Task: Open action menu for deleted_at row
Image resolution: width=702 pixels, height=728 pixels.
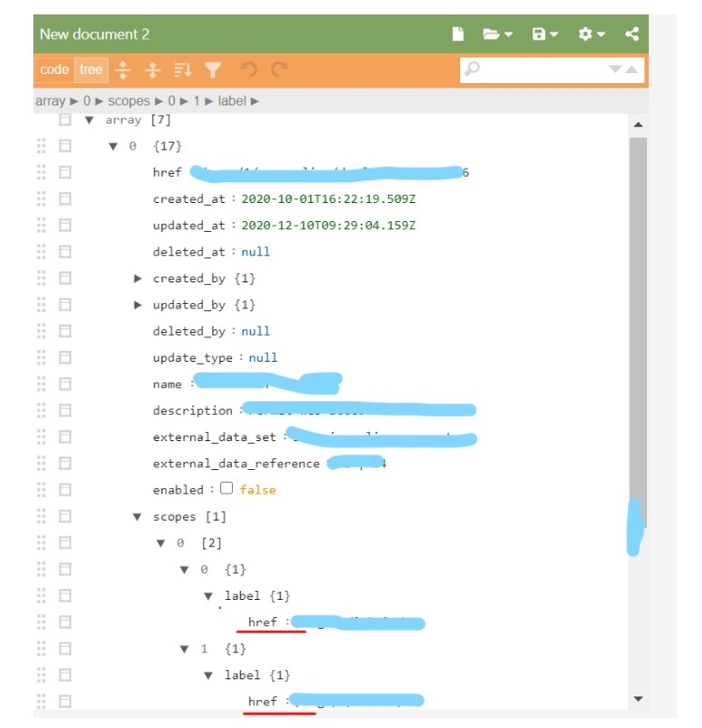Action: [65, 252]
